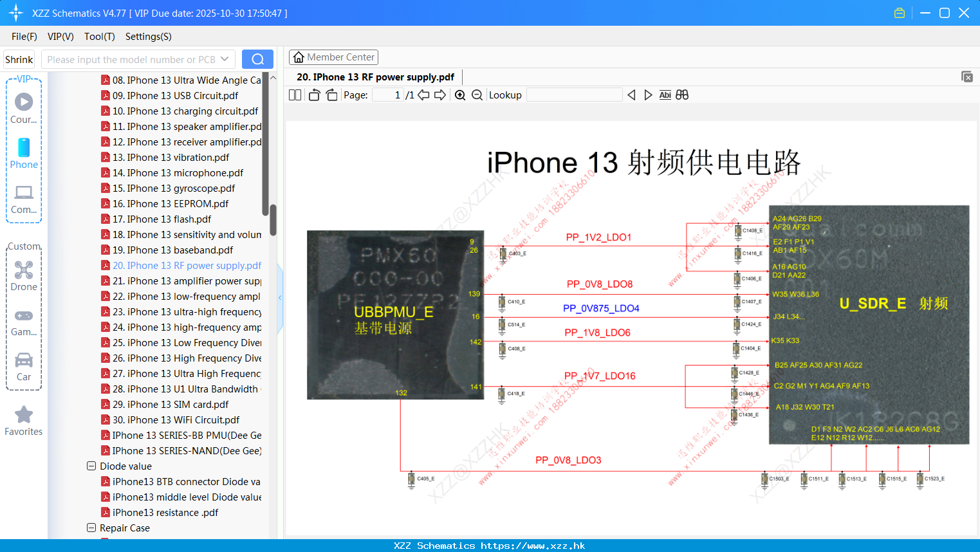Open the Settings(S) menu
The height and width of the screenshot is (552, 980).
coord(149,37)
